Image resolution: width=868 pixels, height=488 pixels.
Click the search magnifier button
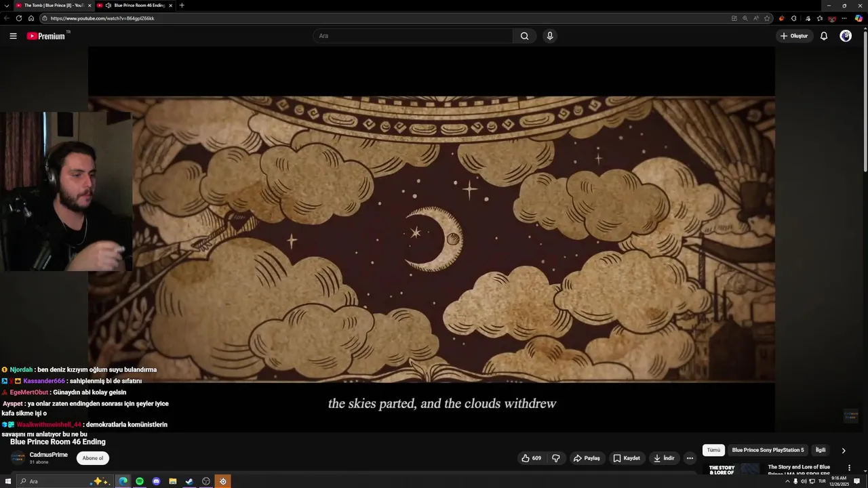point(524,36)
